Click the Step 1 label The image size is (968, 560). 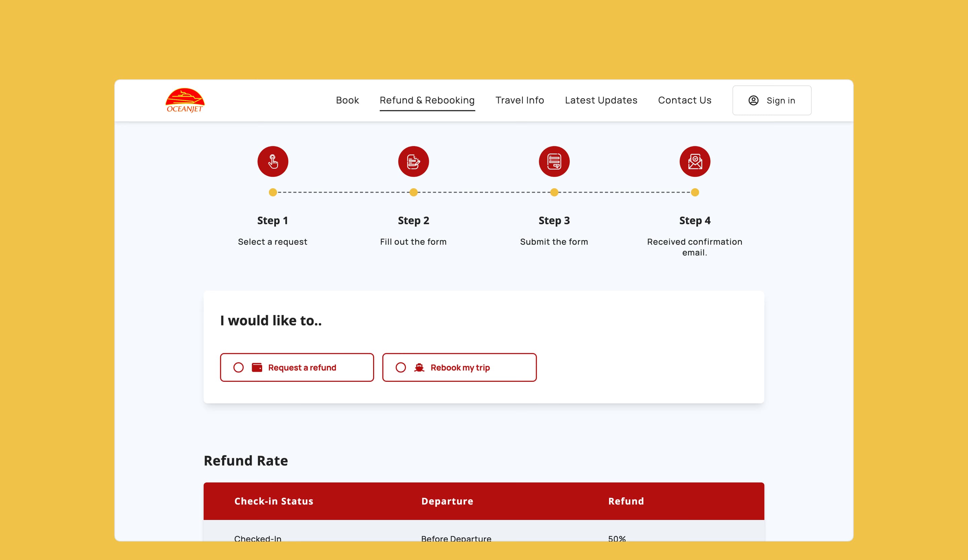[272, 221]
